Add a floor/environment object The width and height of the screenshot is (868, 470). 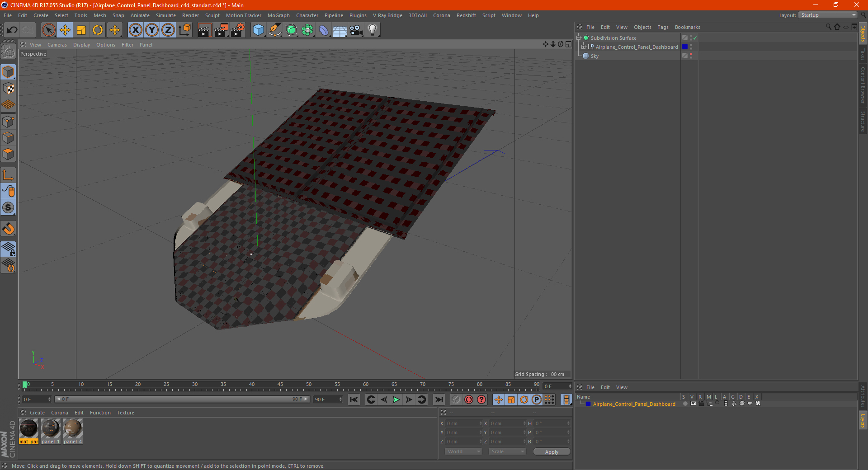[x=340, y=30]
